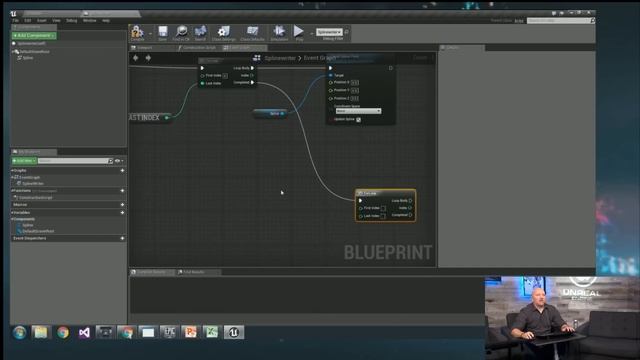This screenshot has height=360, width=640.
Task: Open Class Defaults from the toolbar
Action: point(252,33)
